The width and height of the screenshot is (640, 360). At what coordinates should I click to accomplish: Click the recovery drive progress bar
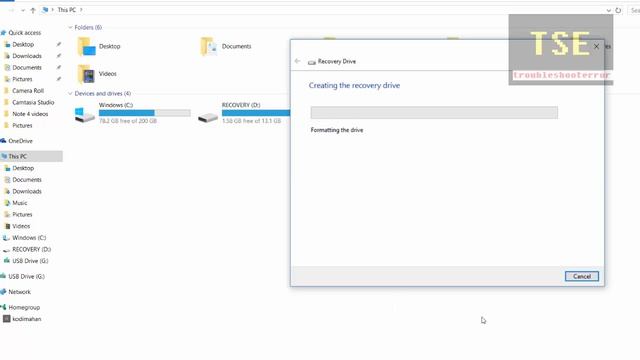[x=434, y=113]
